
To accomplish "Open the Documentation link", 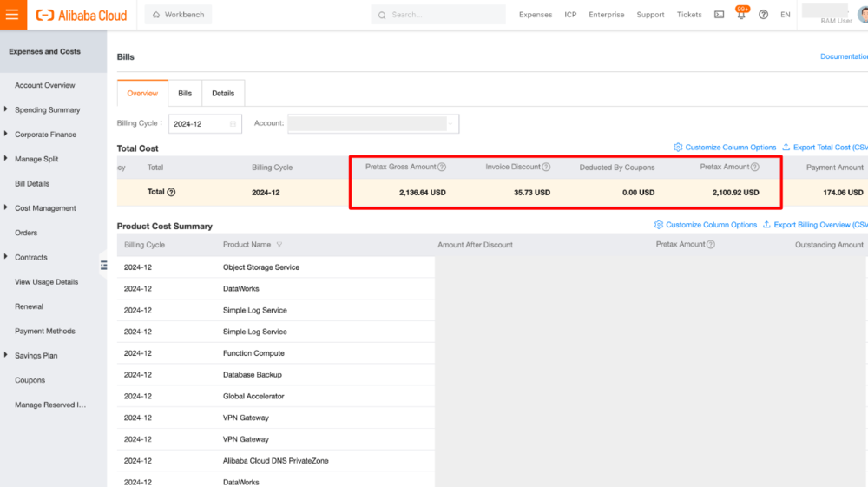I will pos(844,56).
